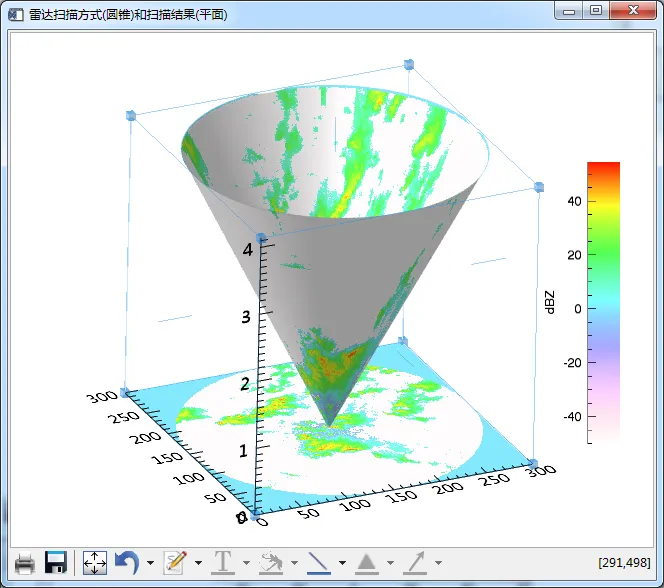Image resolution: width=664 pixels, height=588 pixels.
Task: Open the Text tool dropdown arrow
Action: point(246,563)
